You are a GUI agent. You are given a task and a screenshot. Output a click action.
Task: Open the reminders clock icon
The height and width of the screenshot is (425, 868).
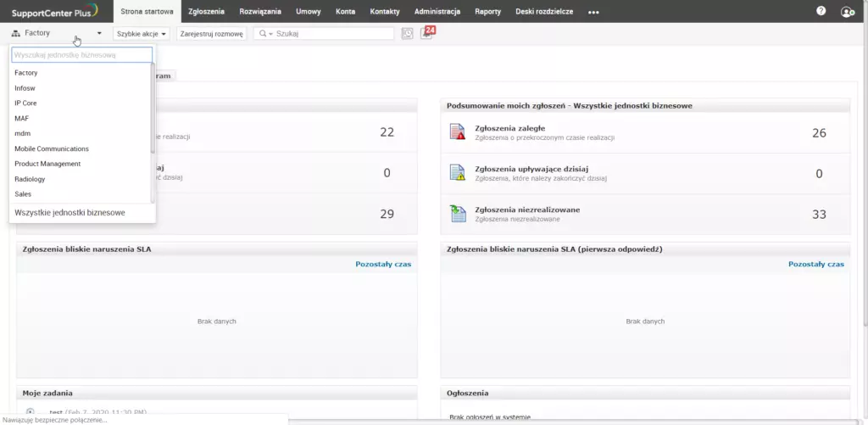tap(407, 34)
